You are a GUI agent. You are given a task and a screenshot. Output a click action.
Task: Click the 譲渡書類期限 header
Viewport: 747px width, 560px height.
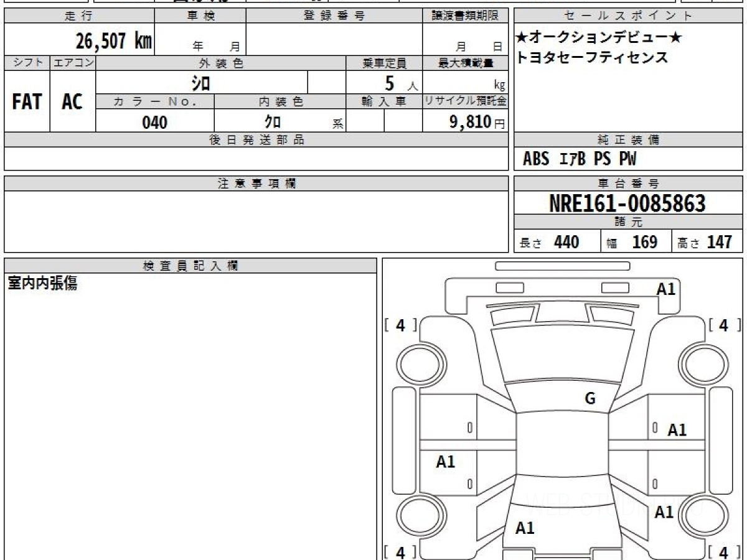pyautogui.click(x=465, y=16)
